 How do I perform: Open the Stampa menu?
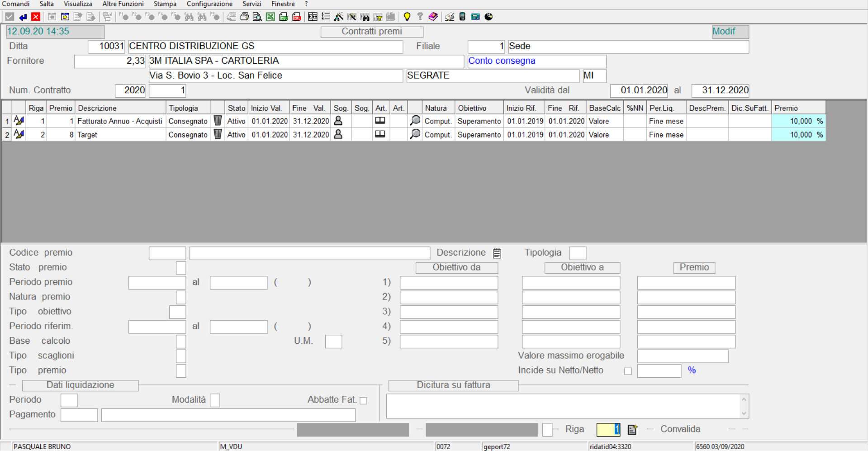165,4
